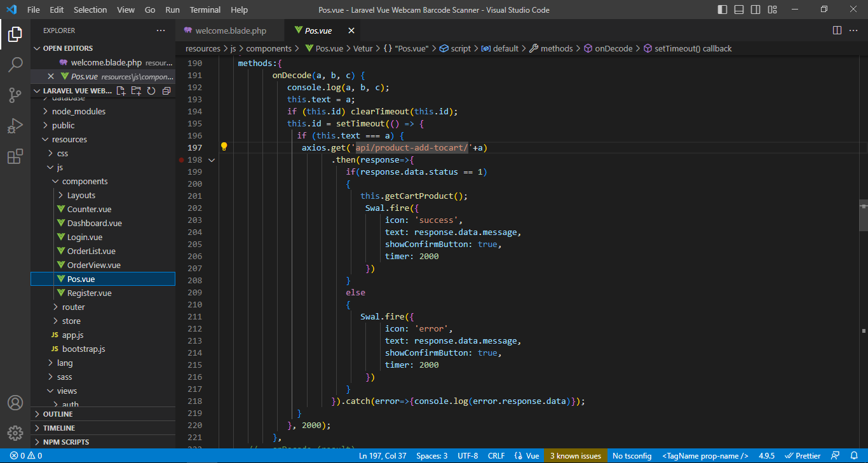Click the Prettier status bar item
The height and width of the screenshot is (463, 868).
click(x=803, y=455)
